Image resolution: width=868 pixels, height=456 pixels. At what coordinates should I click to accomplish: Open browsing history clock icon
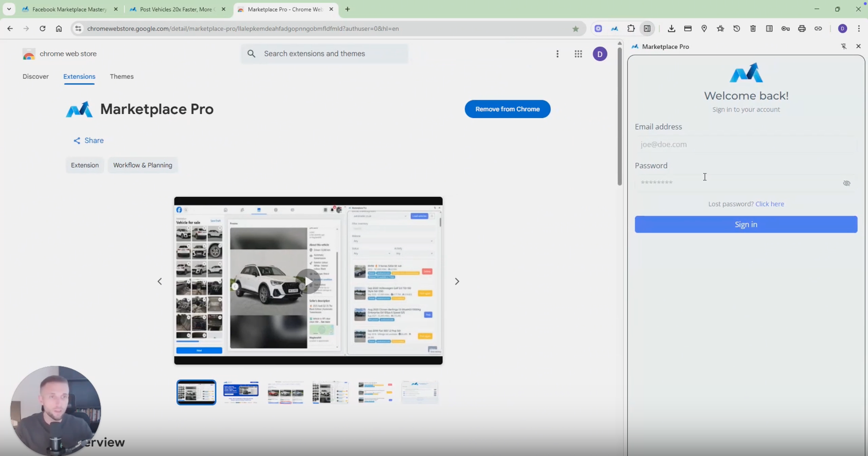737,28
